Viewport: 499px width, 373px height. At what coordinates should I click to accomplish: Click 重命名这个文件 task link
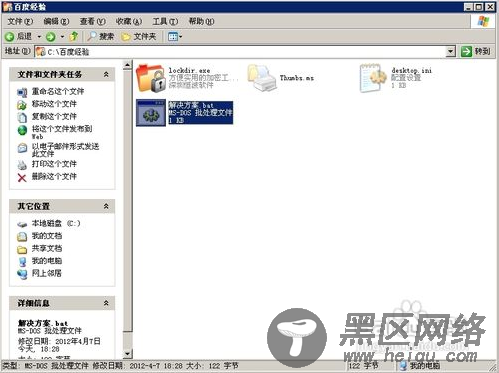[58, 91]
